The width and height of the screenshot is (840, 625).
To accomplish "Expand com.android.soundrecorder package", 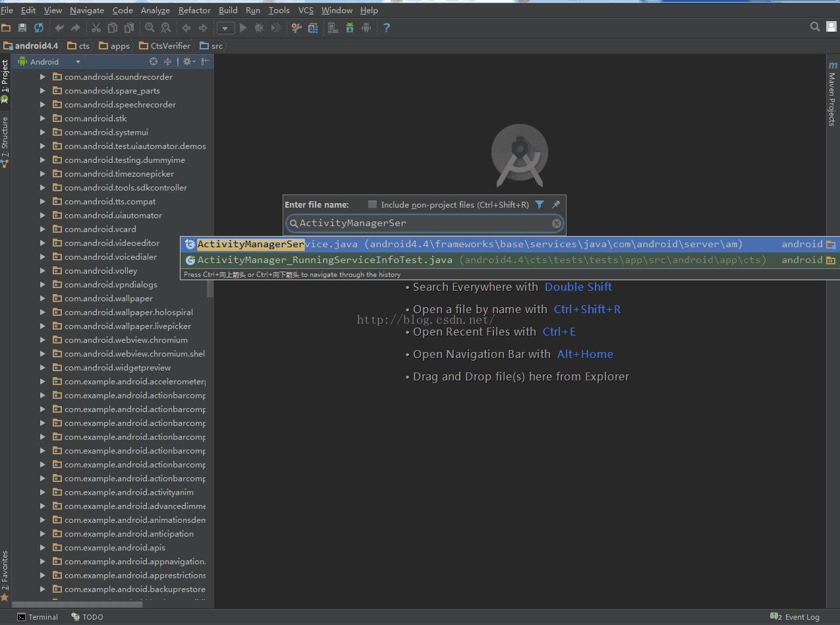I will (43, 77).
